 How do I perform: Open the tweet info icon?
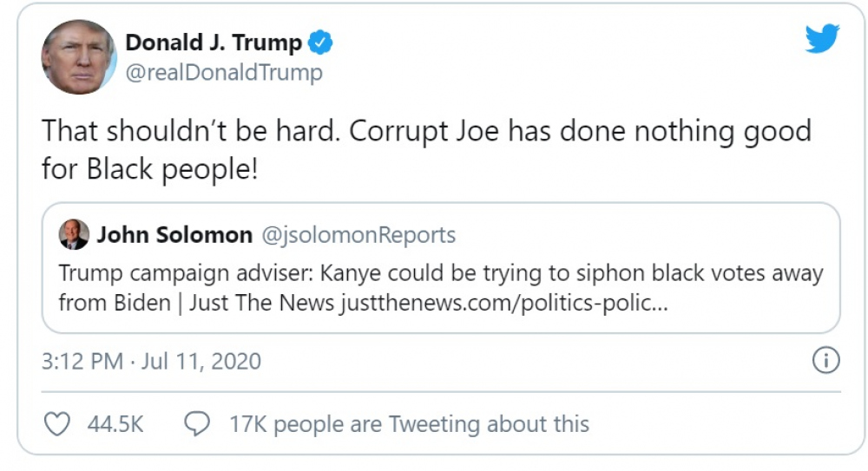[825, 360]
